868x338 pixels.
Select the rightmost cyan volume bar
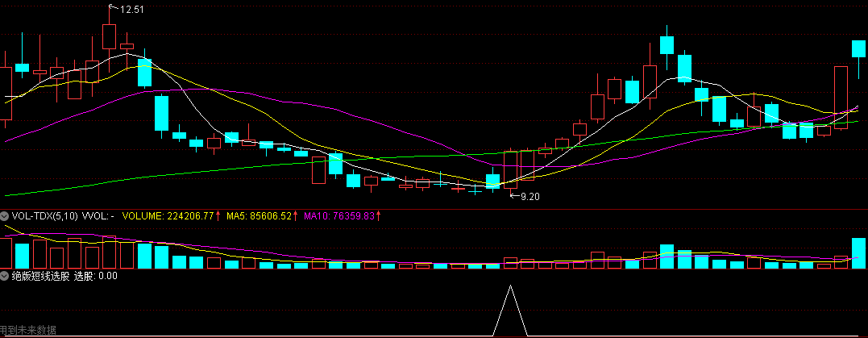(x=858, y=253)
